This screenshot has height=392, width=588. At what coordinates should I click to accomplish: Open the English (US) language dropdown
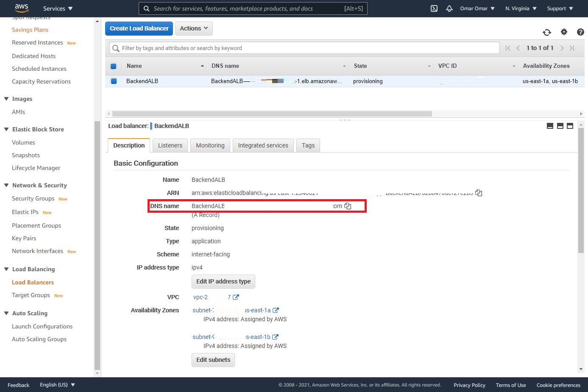(57, 385)
